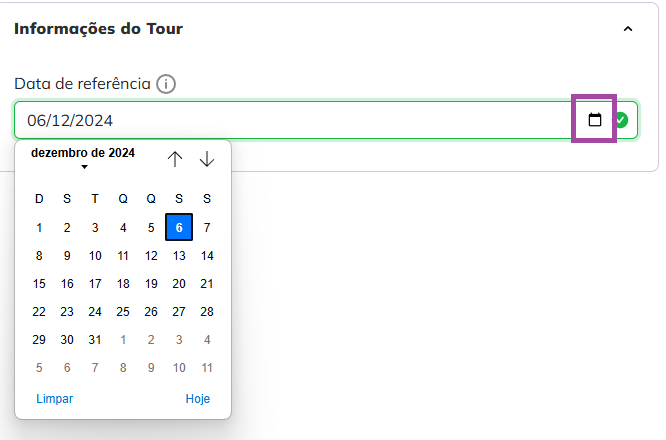The image size is (666, 440).
Task: Choose December 9 in the calendar
Action: (x=67, y=255)
